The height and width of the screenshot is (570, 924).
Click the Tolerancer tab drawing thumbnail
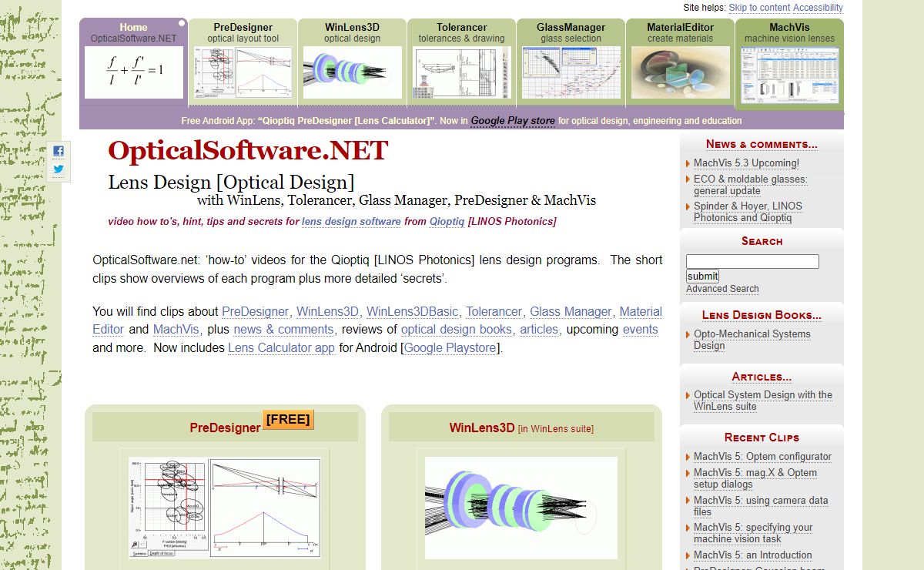pyautogui.click(x=461, y=72)
